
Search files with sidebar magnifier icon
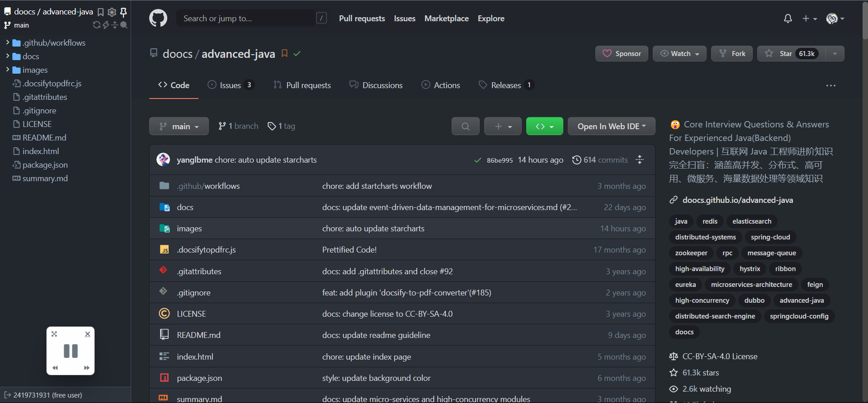pyautogui.click(x=124, y=25)
